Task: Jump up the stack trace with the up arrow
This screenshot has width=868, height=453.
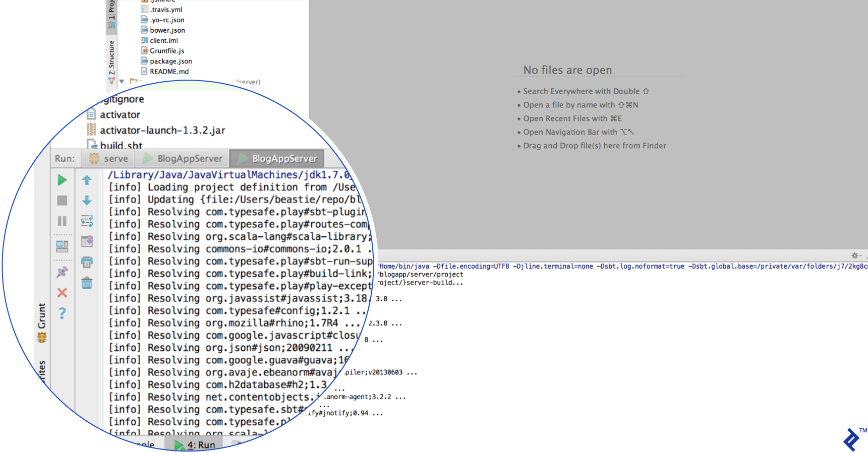Action: (x=87, y=180)
